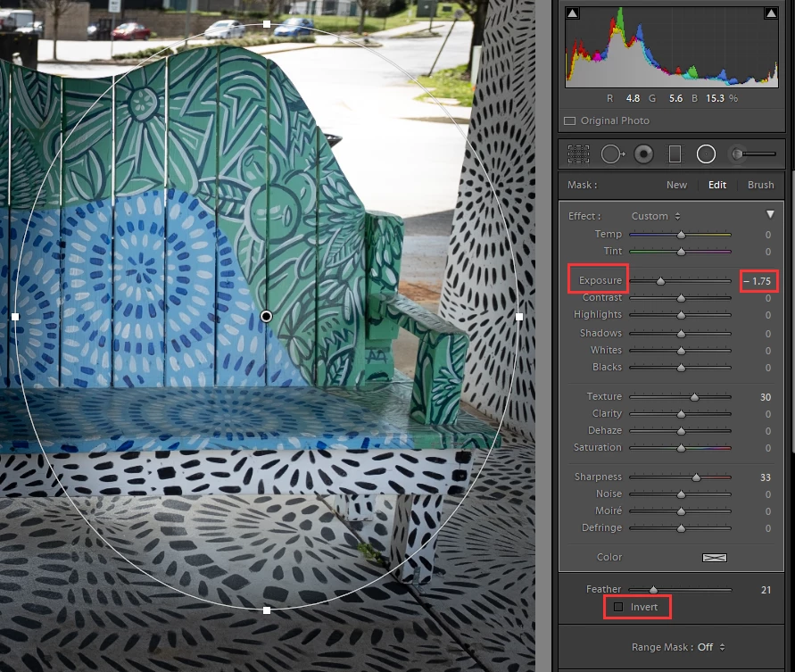
Task: Select the Radial Filter tool
Action: point(706,154)
